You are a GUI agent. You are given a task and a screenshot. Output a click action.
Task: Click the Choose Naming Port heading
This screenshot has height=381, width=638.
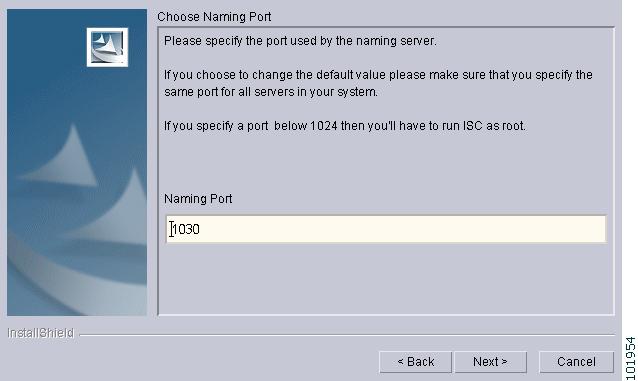point(214,17)
